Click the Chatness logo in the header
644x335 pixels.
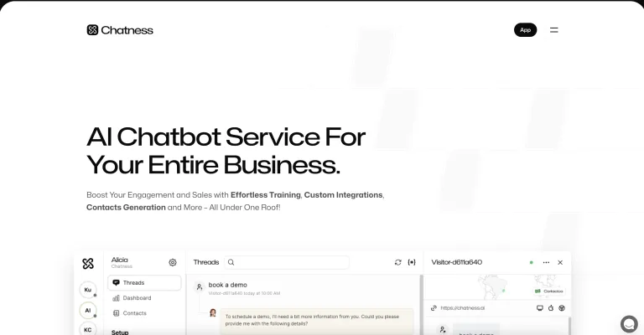pyautogui.click(x=120, y=30)
